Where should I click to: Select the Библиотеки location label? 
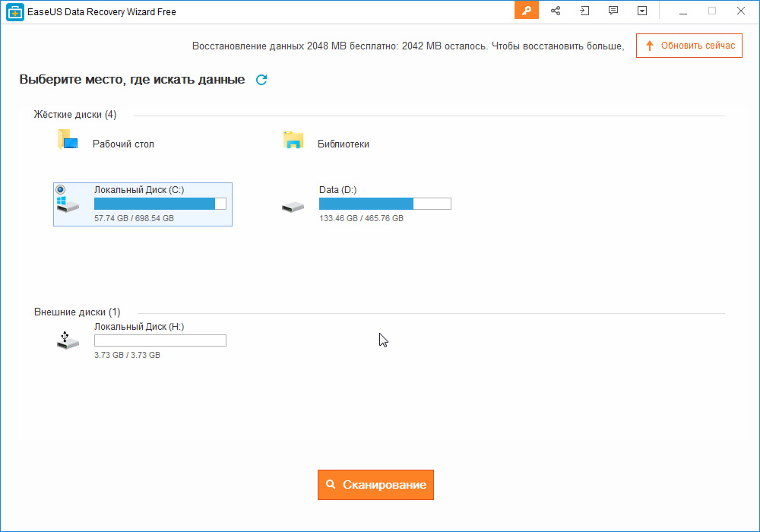[x=344, y=144]
